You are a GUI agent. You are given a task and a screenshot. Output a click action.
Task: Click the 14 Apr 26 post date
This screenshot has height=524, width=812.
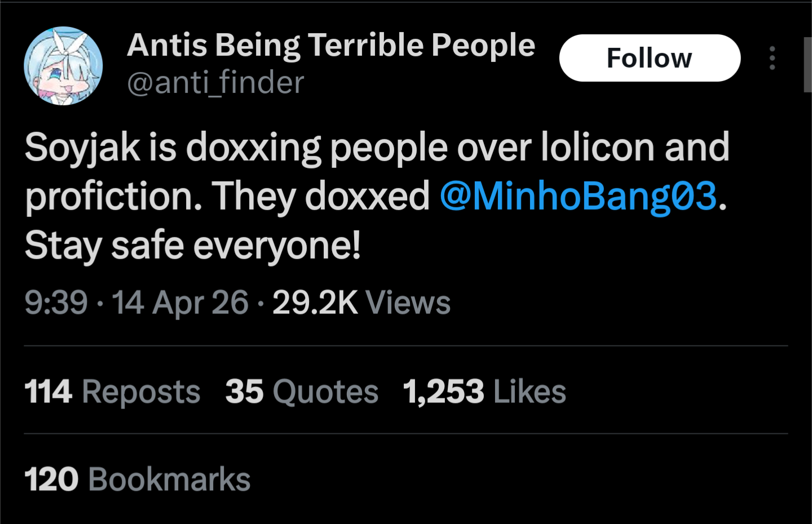pos(180,303)
